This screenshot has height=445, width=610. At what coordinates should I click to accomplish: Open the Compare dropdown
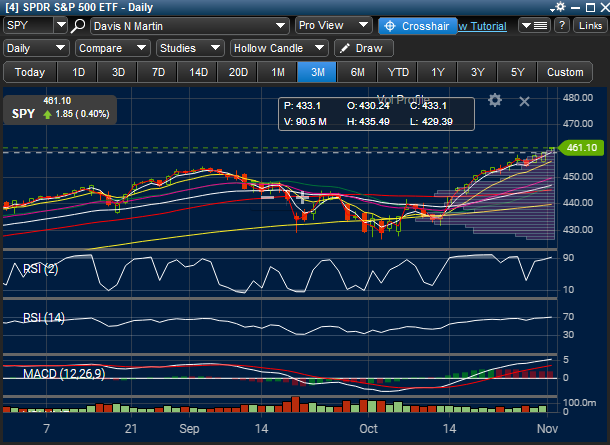tap(112, 48)
